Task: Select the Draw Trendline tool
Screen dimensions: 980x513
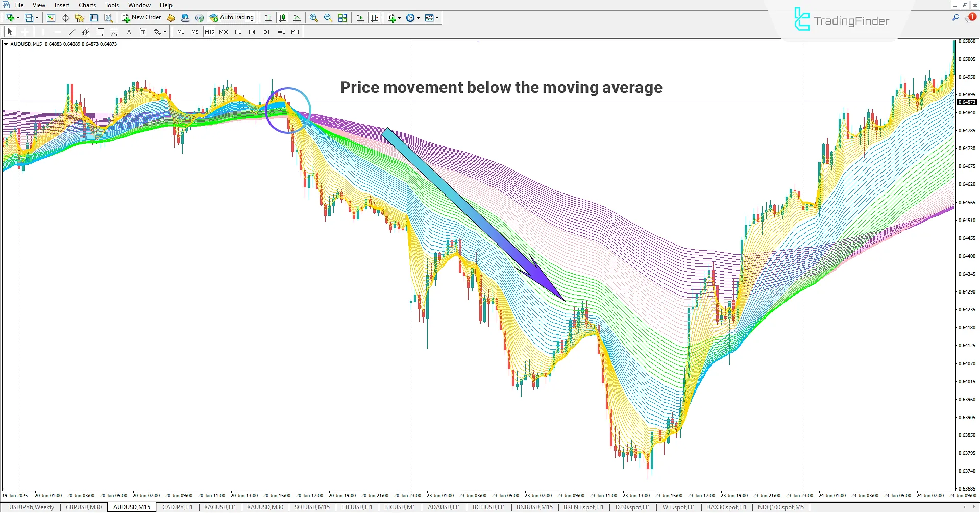Action: point(71,31)
